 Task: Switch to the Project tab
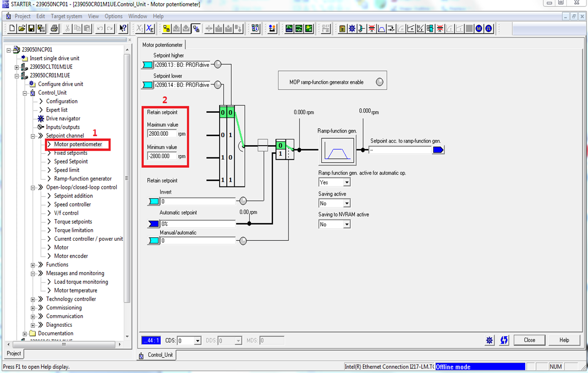point(14,353)
